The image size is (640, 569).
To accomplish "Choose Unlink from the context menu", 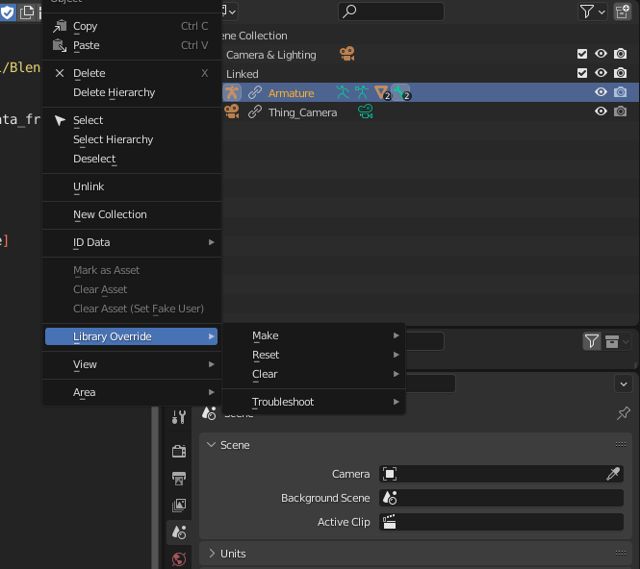I will point(132,187).
